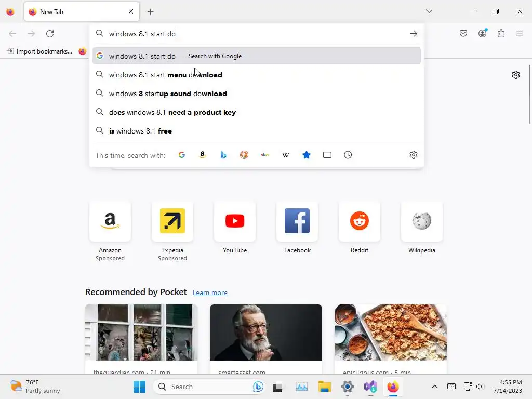Reload the current page

[50, 34]
